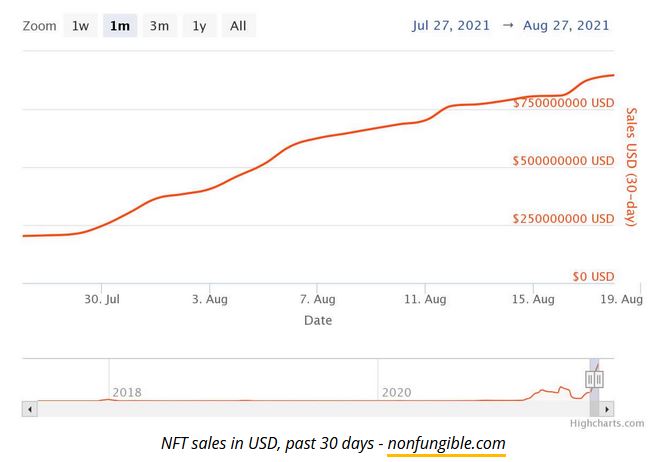Click the scrollbar left arrow button
Image resolution: width=669 pixels, height=462 pixels.
pos(29,409)
